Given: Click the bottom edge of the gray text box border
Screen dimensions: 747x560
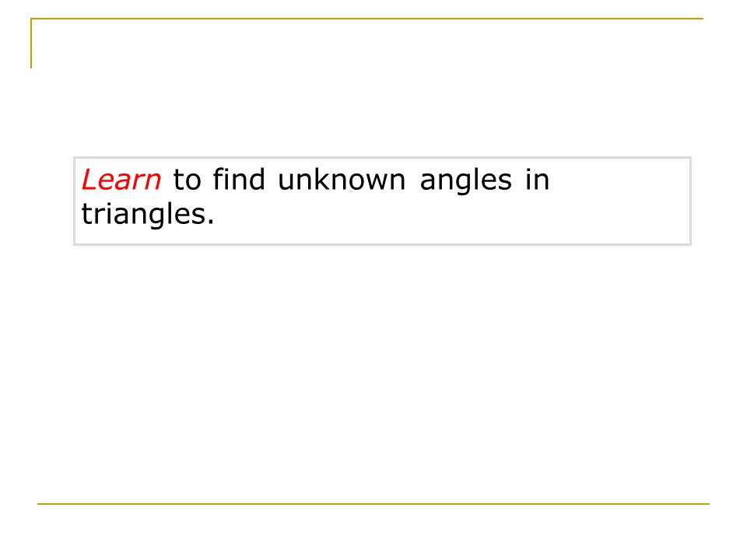Looking at the screenshot, I should click(382, 244).
